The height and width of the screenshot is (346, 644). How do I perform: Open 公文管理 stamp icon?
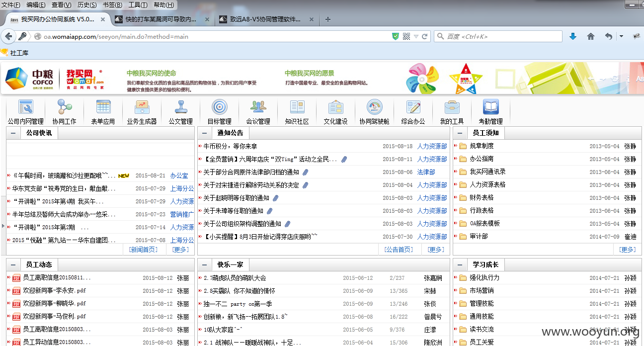(180, 107)
